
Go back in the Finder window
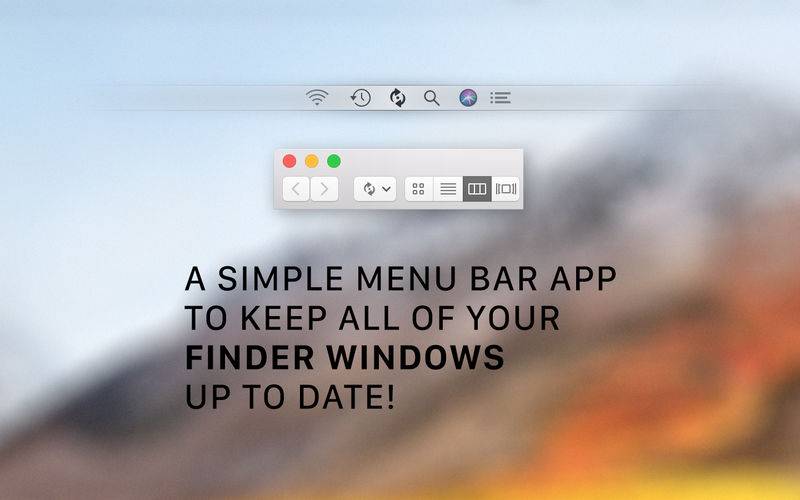(296, 189)
